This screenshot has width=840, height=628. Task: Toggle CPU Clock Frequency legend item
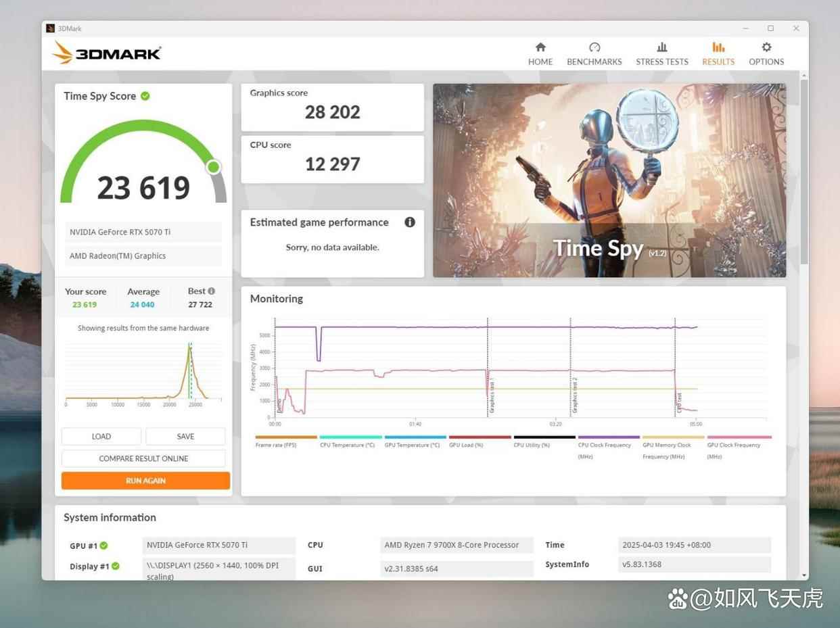click(609, 437)
